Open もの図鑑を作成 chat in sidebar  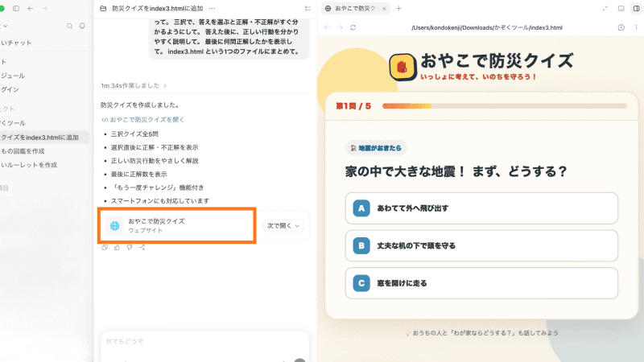click(23, 151)
